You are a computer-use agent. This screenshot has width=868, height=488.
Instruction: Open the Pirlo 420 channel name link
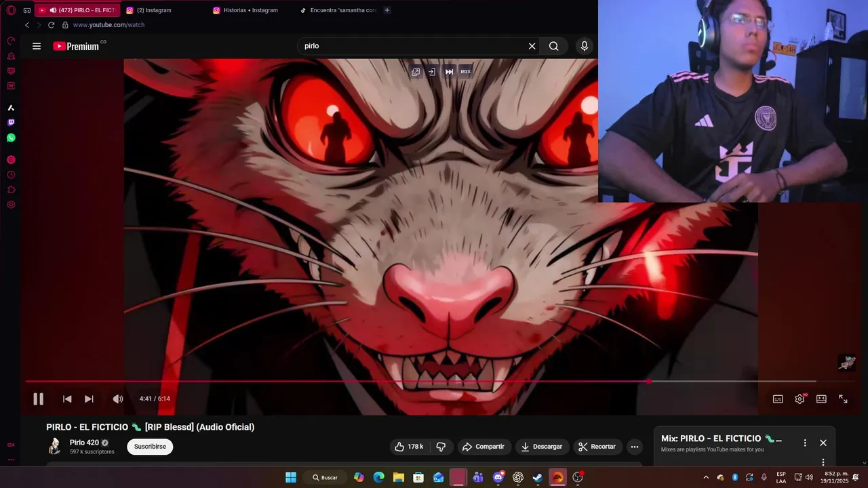coord(84,443)
